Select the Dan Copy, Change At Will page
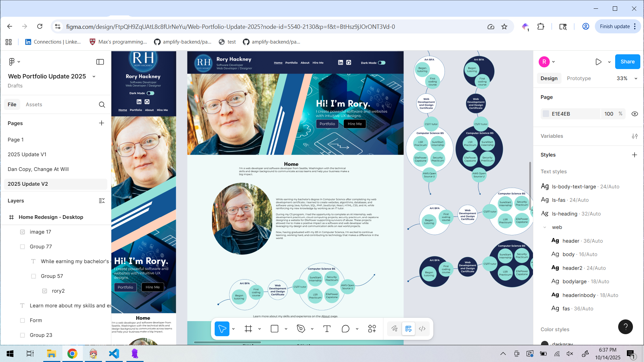Image resolution: width=644 pixels, height=362 pixels. tap(38, 169)
